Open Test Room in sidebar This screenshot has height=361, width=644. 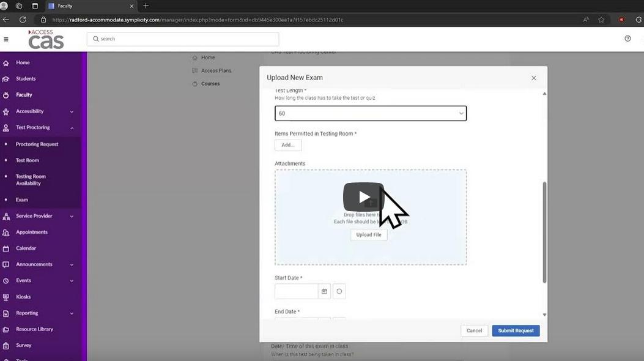coord(27,160)
